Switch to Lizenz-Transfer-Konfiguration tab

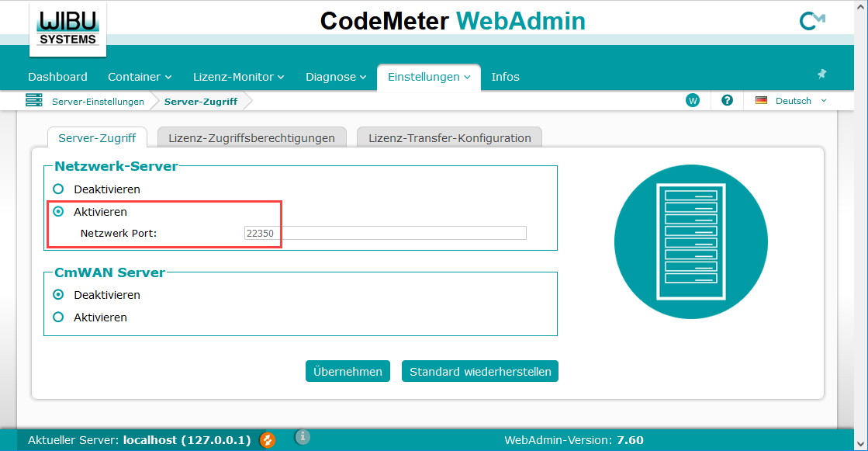449,138
